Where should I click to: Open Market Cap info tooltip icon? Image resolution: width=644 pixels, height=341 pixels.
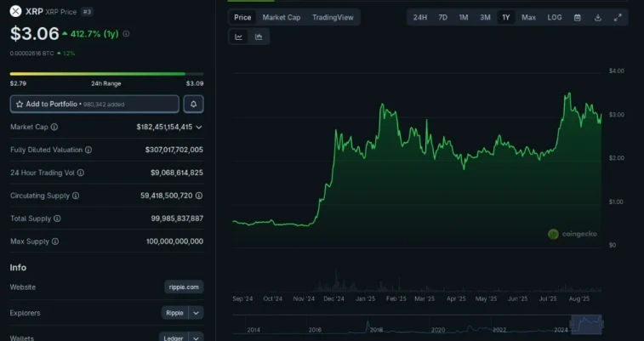point(54,128)
